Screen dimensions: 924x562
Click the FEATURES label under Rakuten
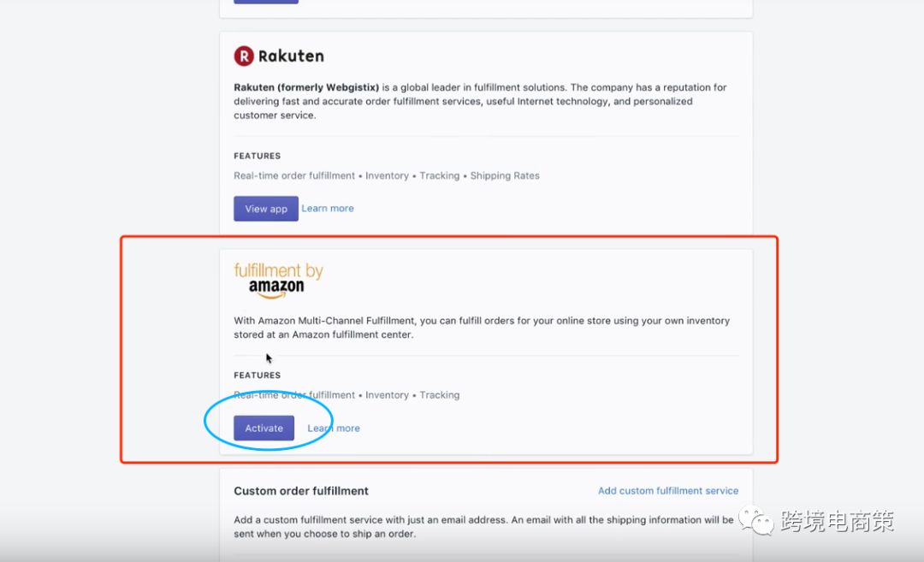click(257, 156)
